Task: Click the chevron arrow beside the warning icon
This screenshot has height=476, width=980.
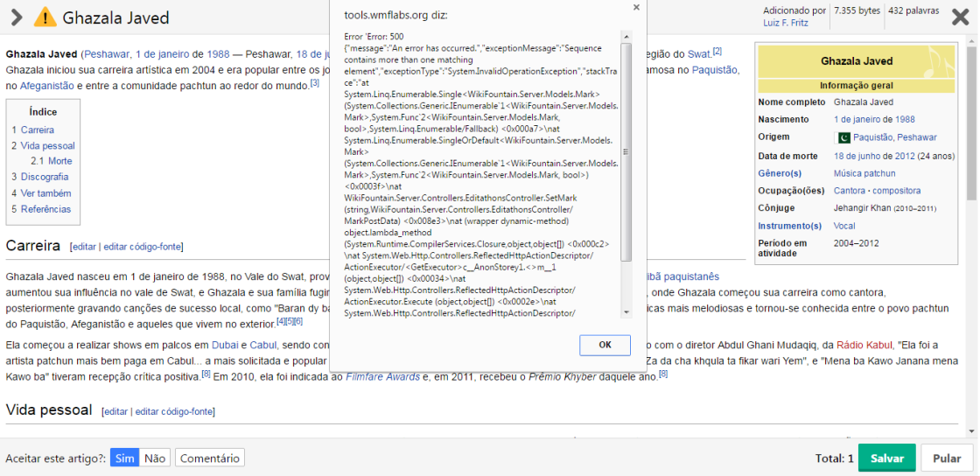Action: point(17,17)
